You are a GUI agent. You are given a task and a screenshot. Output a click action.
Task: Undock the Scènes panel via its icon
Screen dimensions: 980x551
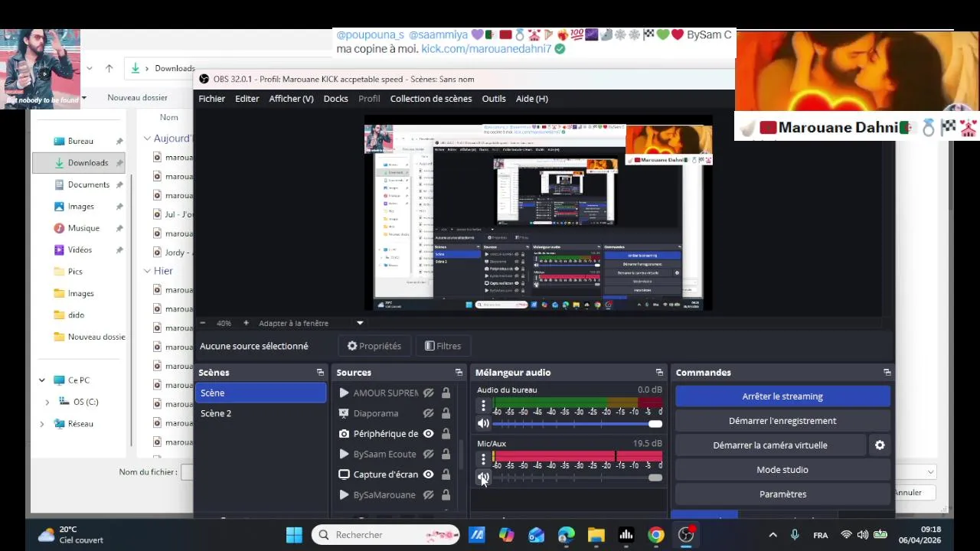320,373
